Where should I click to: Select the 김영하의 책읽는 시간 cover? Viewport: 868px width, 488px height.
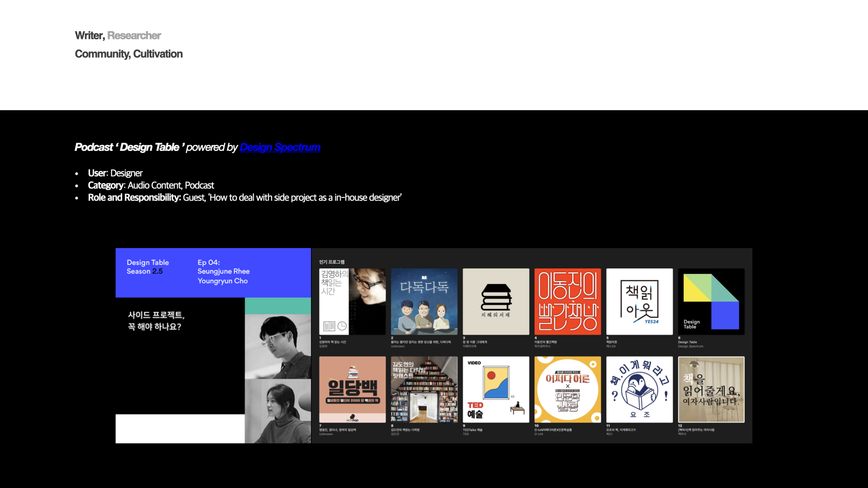click(x=352, y=301)
